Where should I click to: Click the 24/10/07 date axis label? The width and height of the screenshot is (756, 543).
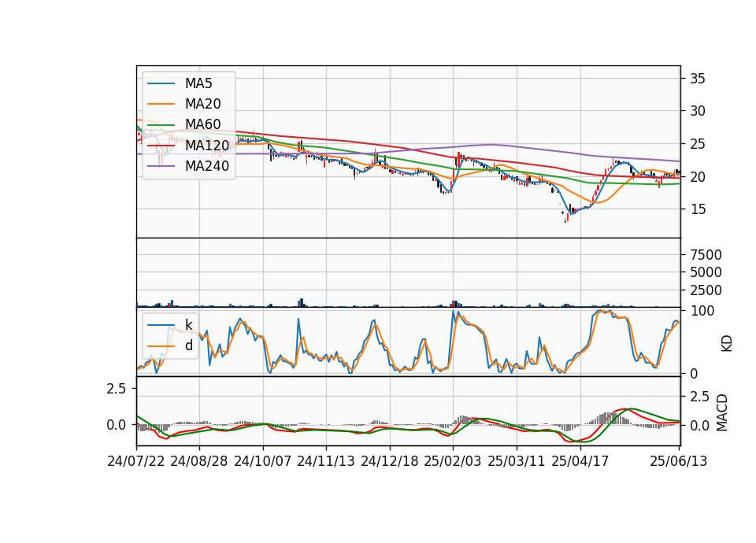(263, 461)
